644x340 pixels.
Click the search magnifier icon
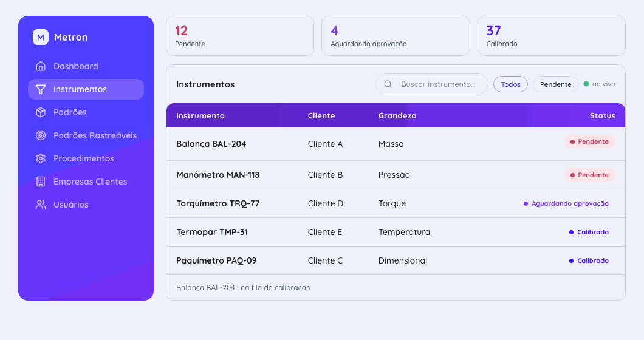[x=388, y=84]
